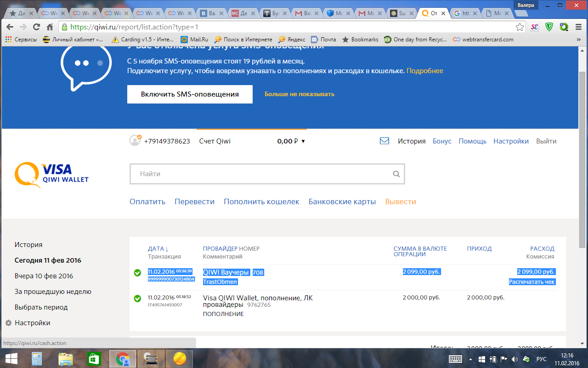Screen dimensions: 588x368
Task: Open File Explorer from the taskbar
Action: 66,359
